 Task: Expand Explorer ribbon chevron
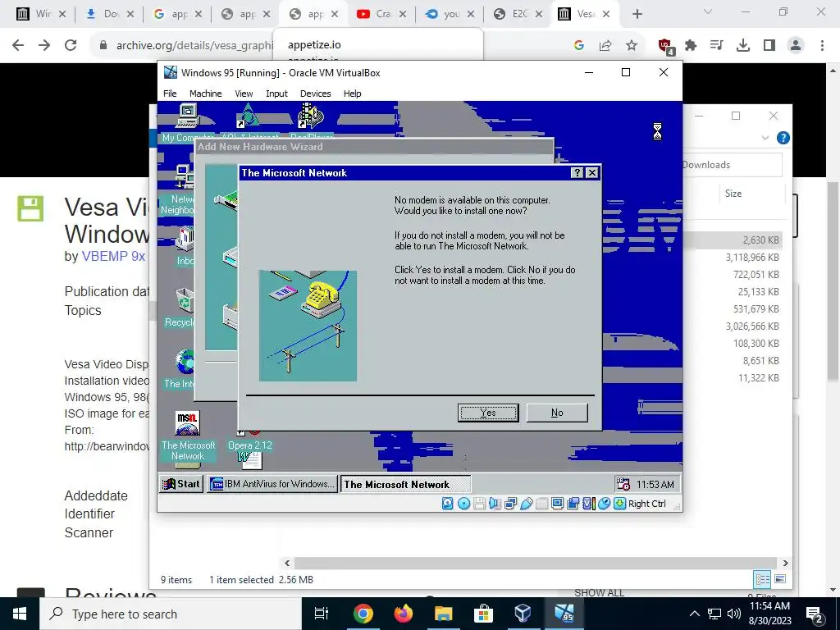[x=765, y=138]
